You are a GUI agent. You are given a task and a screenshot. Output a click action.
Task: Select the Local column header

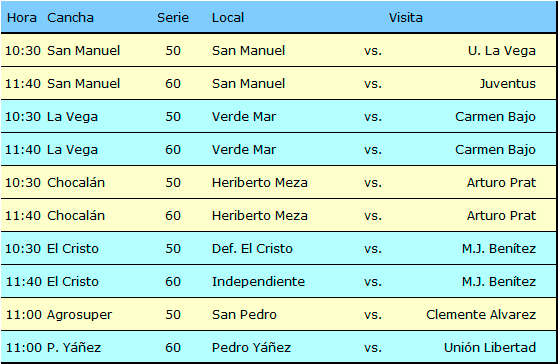228,17
